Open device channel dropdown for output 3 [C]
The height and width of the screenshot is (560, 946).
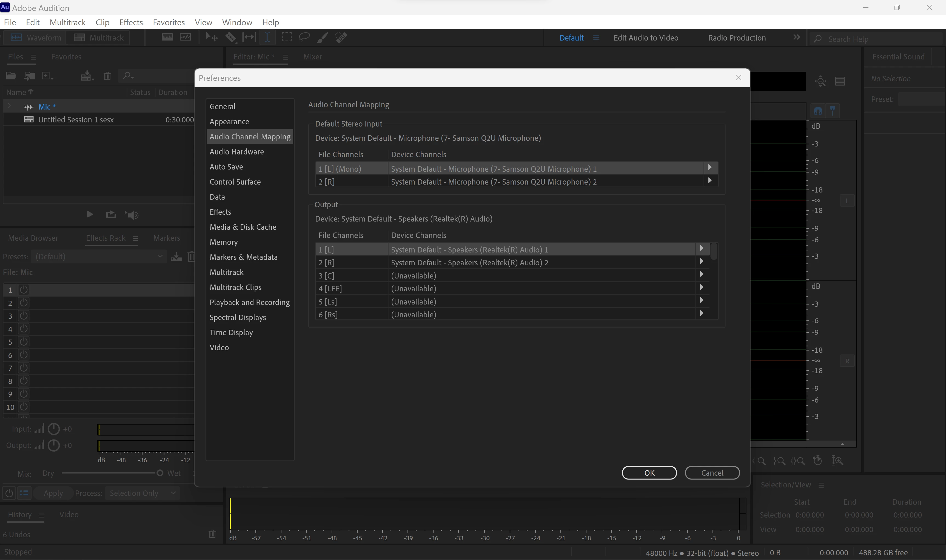click(702, 274)
